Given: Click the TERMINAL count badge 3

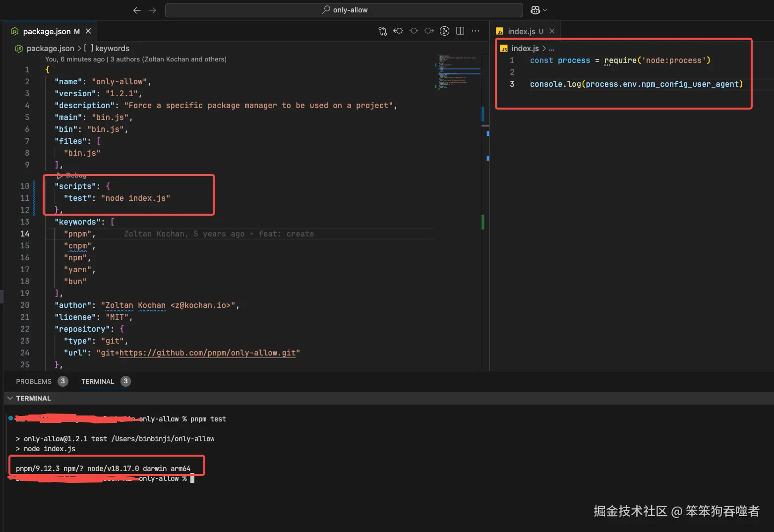Looking at the screenshot, I should [x=125, y=381].
